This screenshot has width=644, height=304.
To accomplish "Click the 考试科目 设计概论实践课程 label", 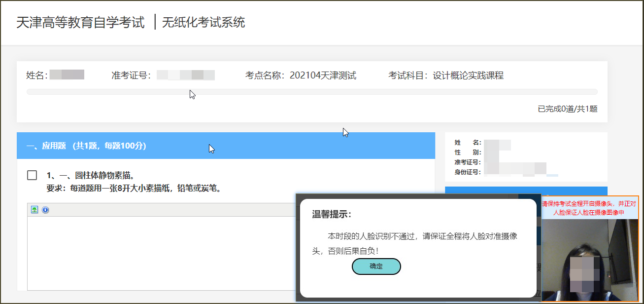I will (x=445, y=76).
